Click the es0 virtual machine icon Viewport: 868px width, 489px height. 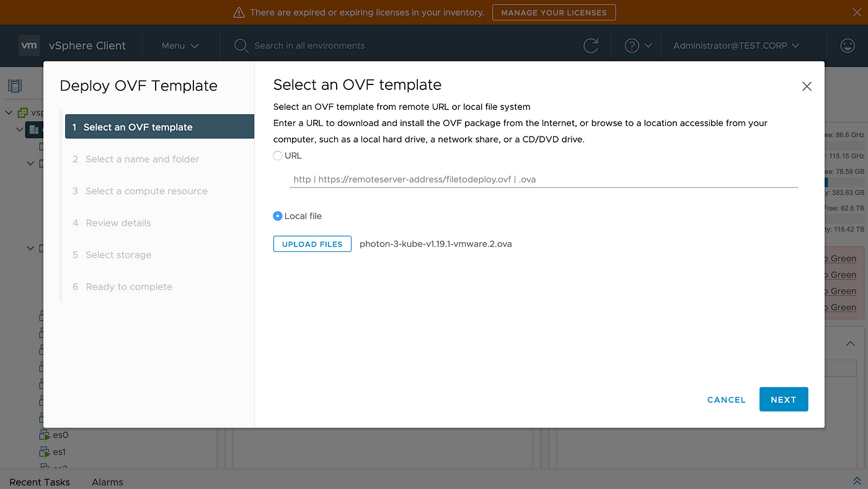coord(45,436)
